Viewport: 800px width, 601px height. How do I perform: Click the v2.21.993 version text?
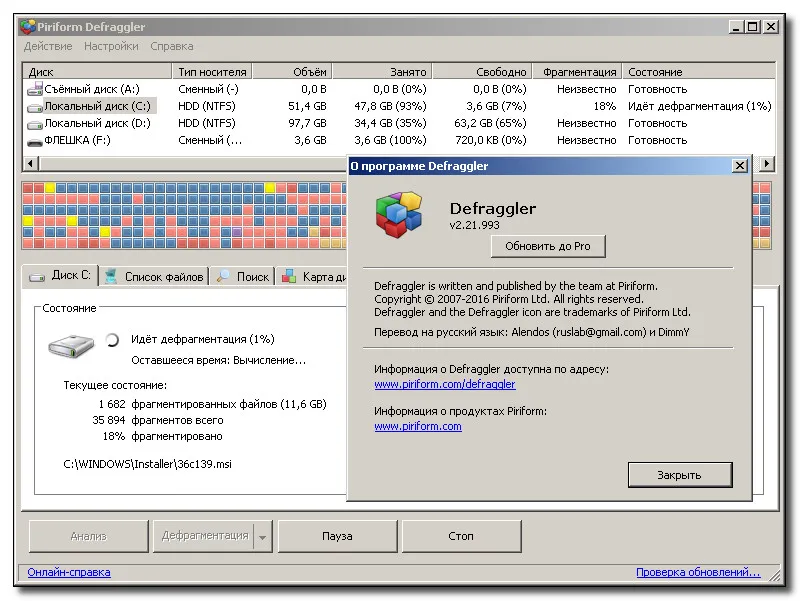point(474,225)
